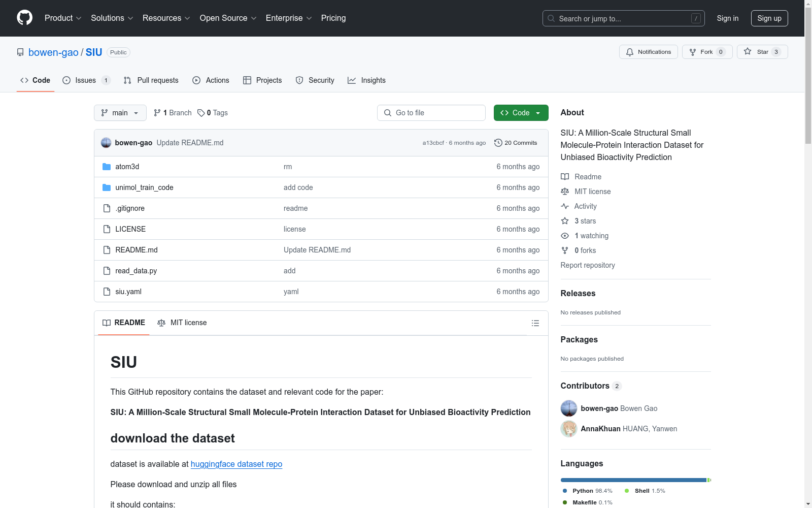
Task: Click the branch icon beside 1 Branch
Action: (157, 113)
